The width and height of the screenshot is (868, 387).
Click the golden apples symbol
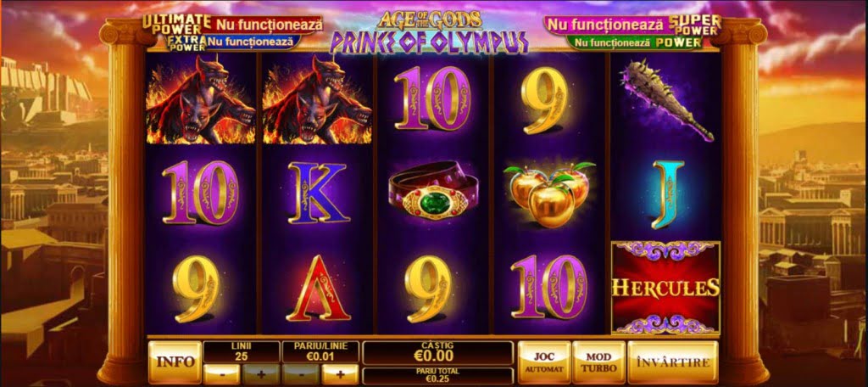[x=548, y=193]
